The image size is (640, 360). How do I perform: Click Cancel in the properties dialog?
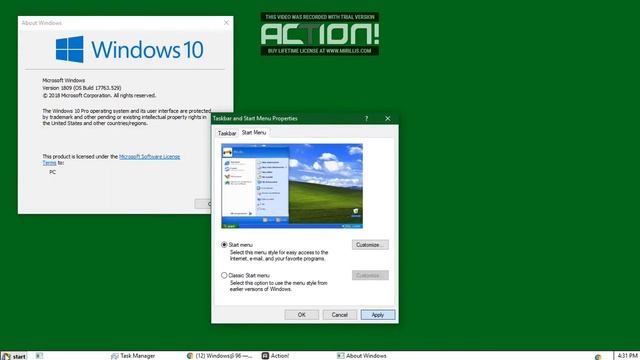point(340,315)
